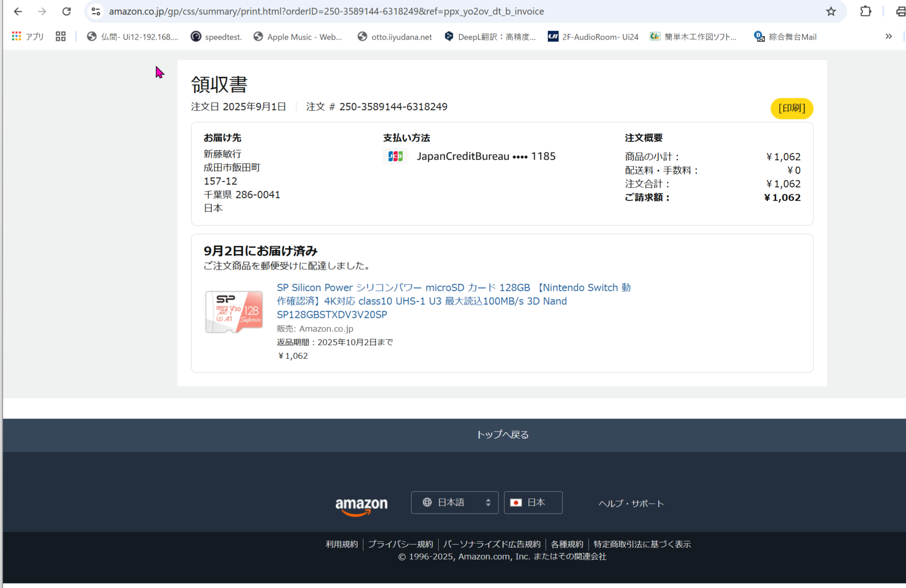Viewport: 906px width, 588px height.
Task: Bookmark page with star icon
Action: 831,11
